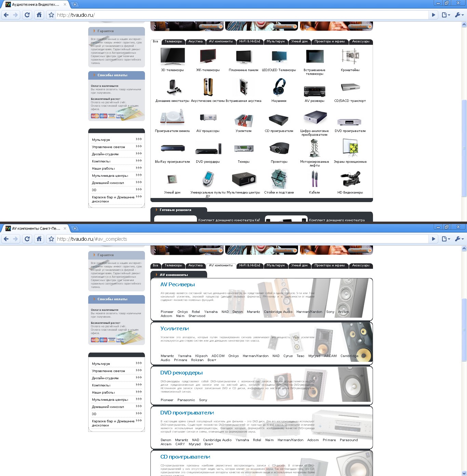Open the 3D телевизоры category thumbnail

click(173, 56)
